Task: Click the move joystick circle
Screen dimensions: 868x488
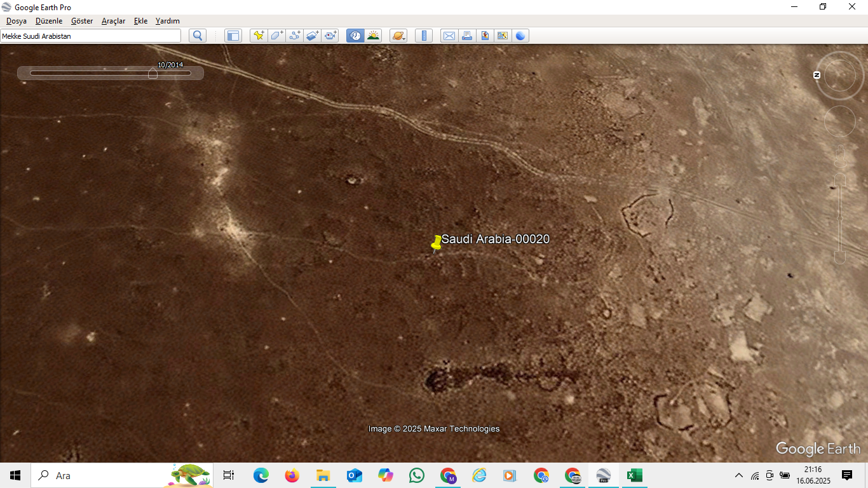Action: [x=840, y=121]
